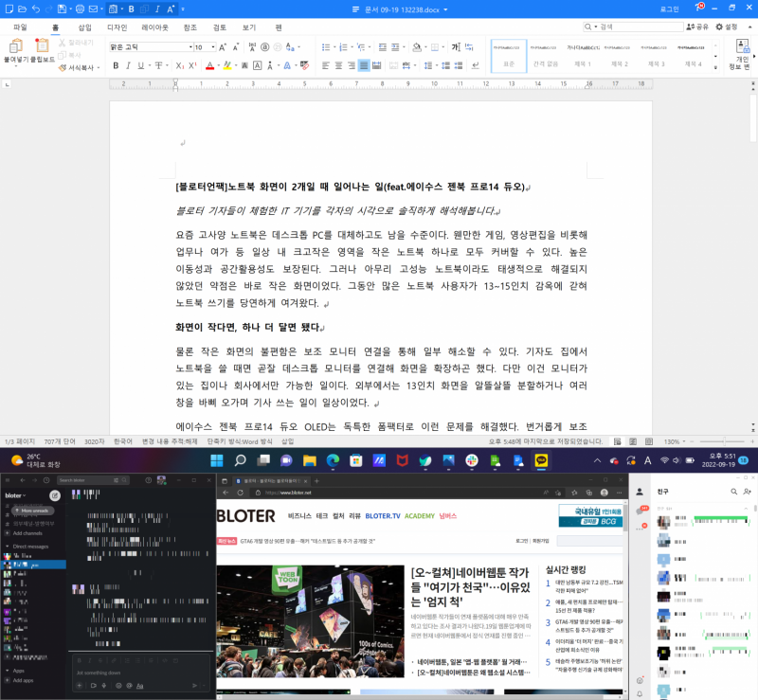Image resolution: width=758 pixels, height=700 pixels.
Task: Click the 로그인 (Login) button
Action: click(x=670, y=9)
